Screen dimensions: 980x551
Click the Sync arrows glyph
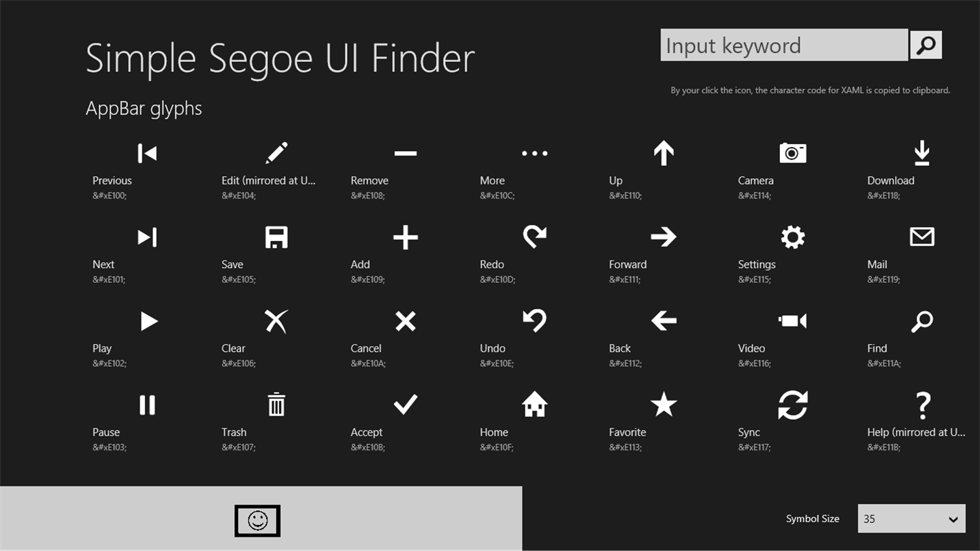tap(793, 405)
